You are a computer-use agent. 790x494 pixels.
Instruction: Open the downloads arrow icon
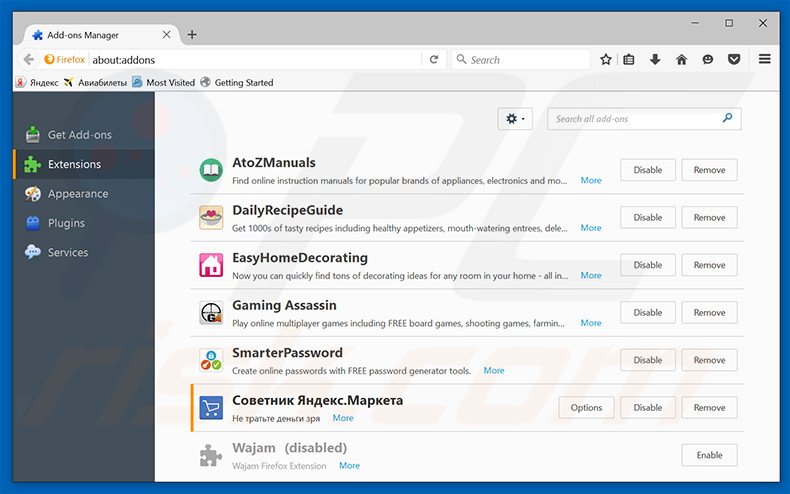tap(655, 59)
